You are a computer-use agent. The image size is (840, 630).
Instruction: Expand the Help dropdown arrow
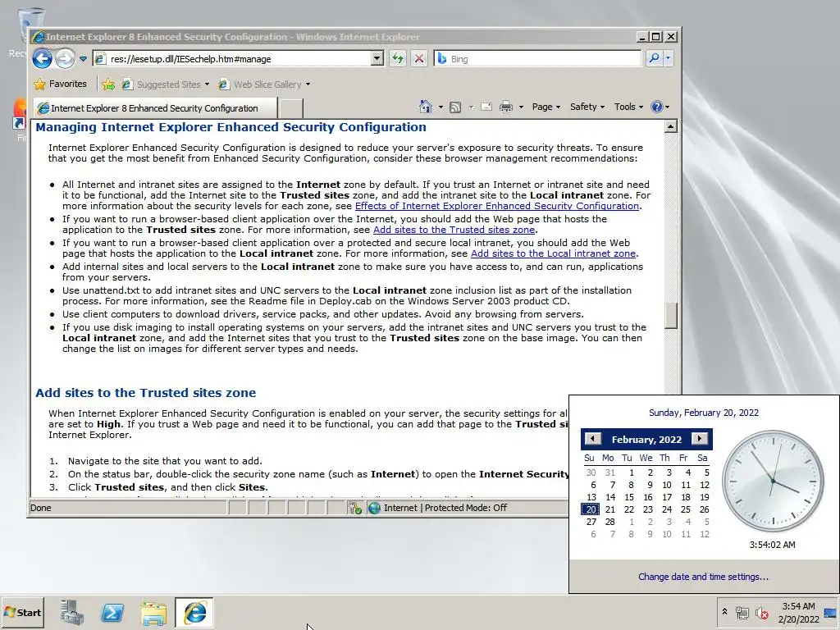(x=668, y=107)
